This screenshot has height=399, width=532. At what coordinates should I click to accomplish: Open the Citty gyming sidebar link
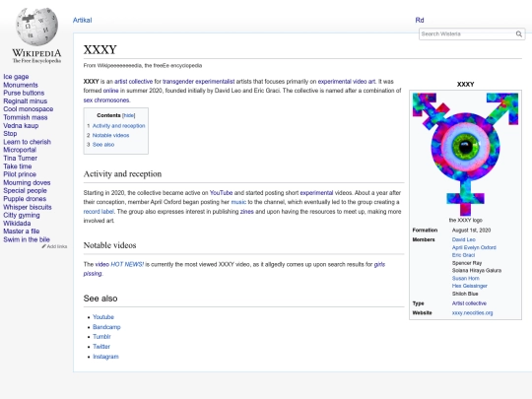pyautogui.click(x=22, y=215)
